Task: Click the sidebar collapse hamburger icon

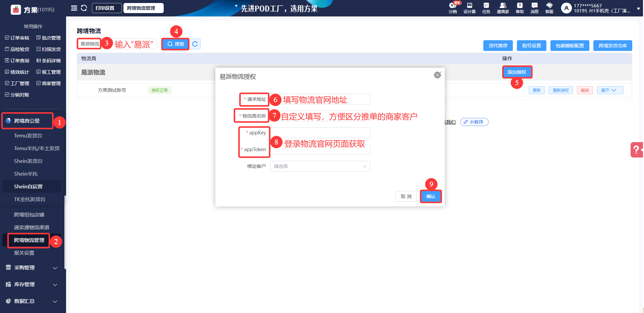Action: (74, 8)
